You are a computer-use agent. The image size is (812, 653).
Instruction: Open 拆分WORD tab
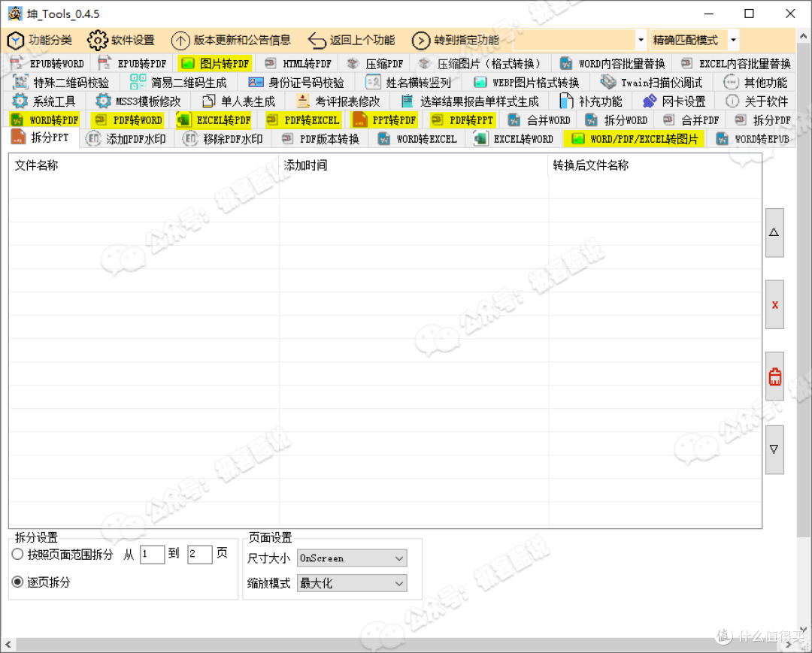tap(617, 120)
